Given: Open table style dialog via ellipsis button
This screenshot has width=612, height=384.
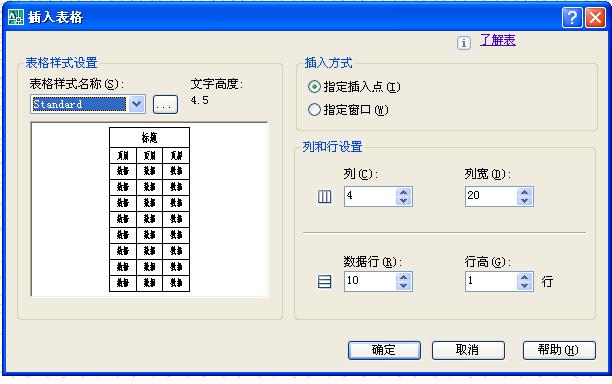Looking at the screenshot, I should [x=165, y=105].
